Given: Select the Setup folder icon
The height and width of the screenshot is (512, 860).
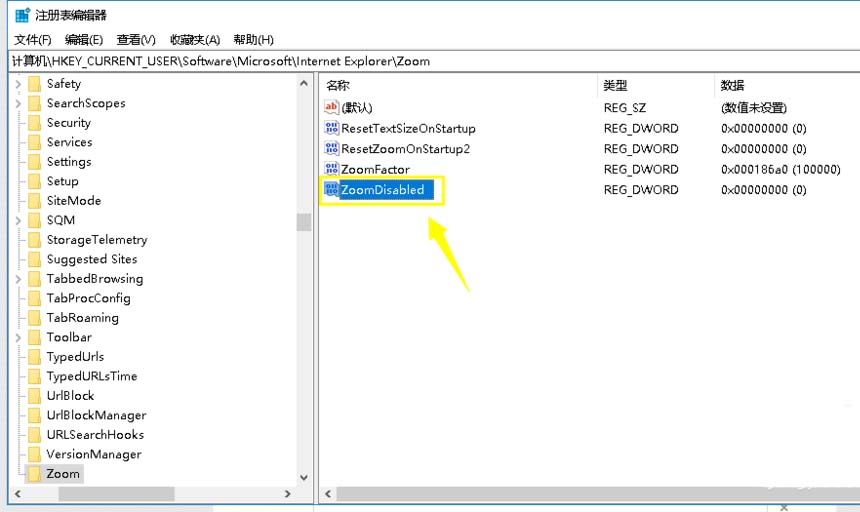Looking at the screenshot, I should coord(35,181).
